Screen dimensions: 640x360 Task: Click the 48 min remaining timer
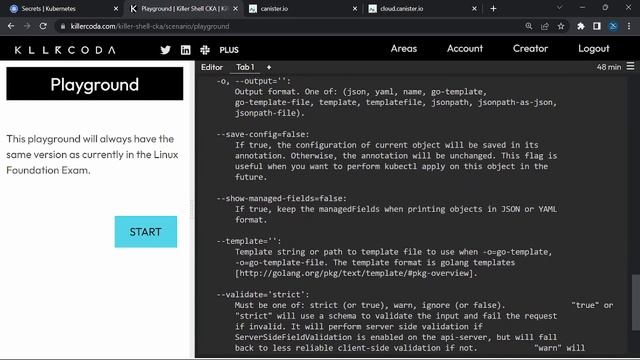pos(609,67)
